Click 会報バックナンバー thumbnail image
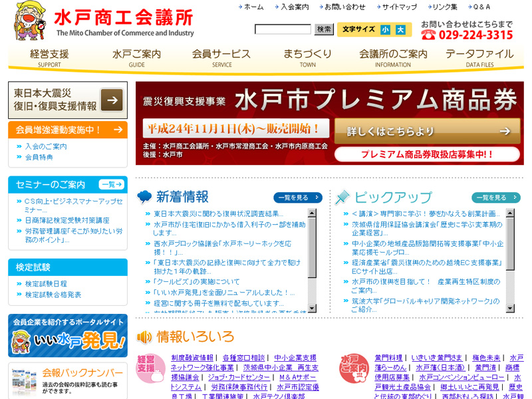Image resolution: width=532 pixels, height=399 pixels. (x=24, y=381)
